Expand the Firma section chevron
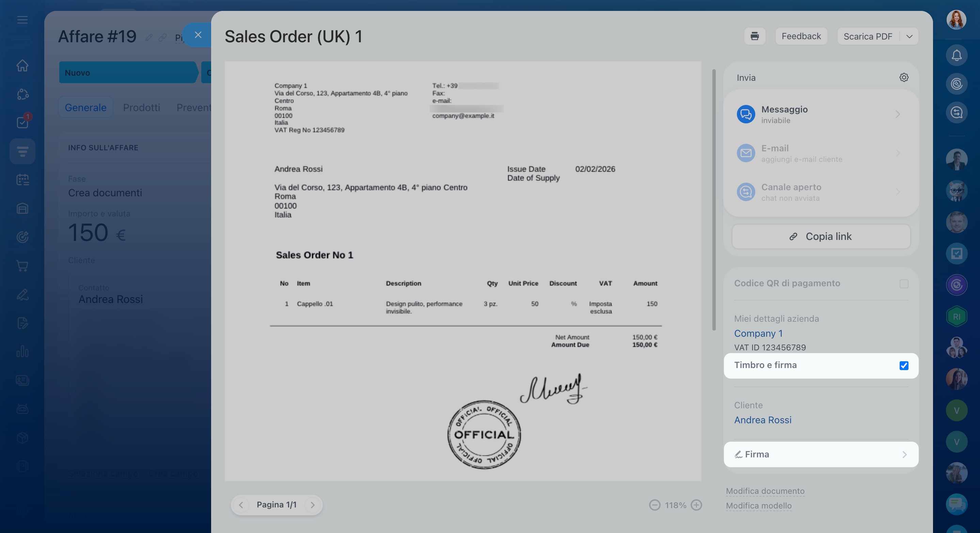This screenshot has height=533, width=980. (904, 455)
